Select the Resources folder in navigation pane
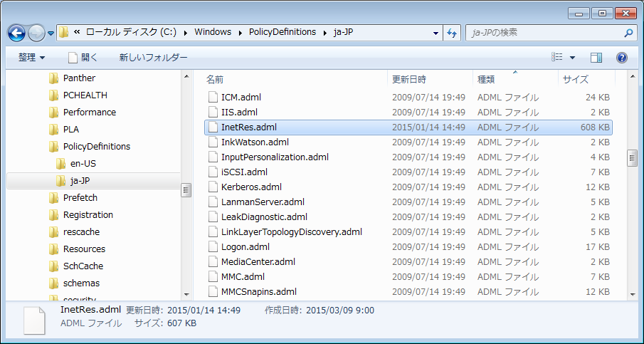 point(84,249)
